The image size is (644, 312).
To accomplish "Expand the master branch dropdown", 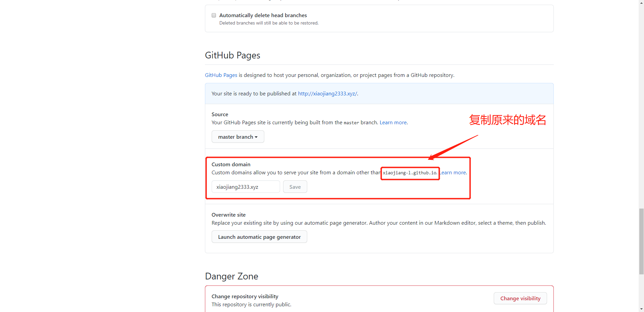I will (238, 137).
